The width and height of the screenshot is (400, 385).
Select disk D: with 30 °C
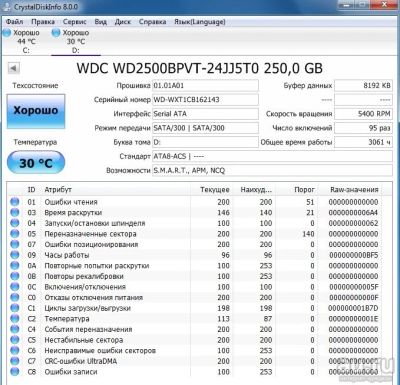click(x=76, y=41)
